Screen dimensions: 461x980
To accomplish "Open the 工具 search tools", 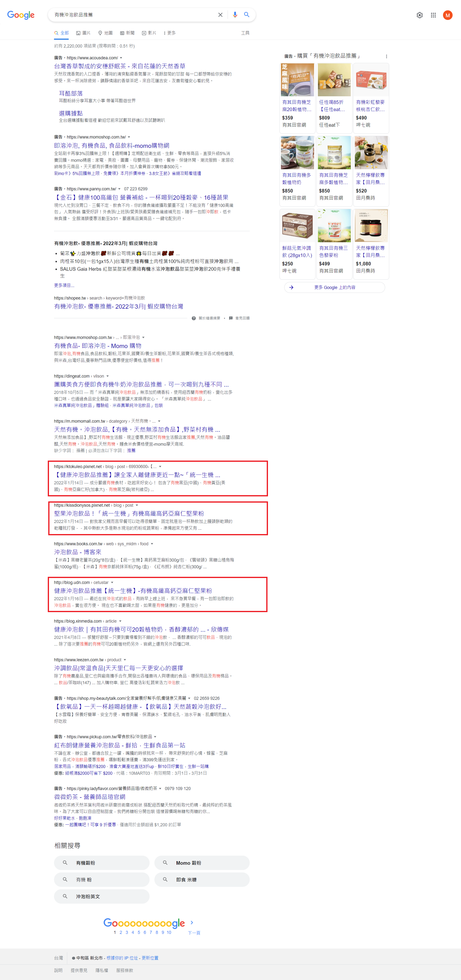I will [x=245, y=33].
